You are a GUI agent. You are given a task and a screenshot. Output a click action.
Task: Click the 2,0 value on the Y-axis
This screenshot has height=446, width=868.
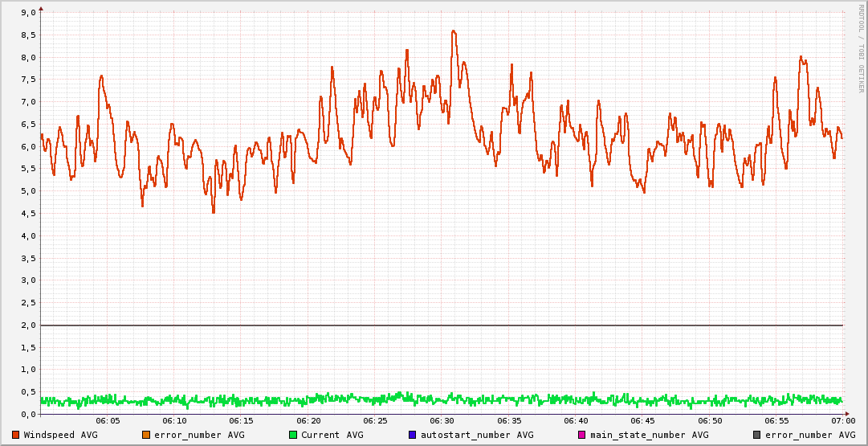point(27,325)
